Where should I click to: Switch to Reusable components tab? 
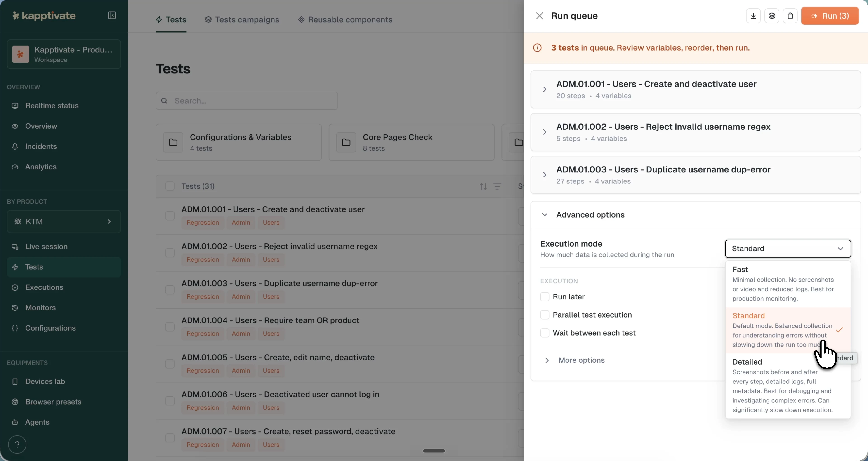[345, 19]
